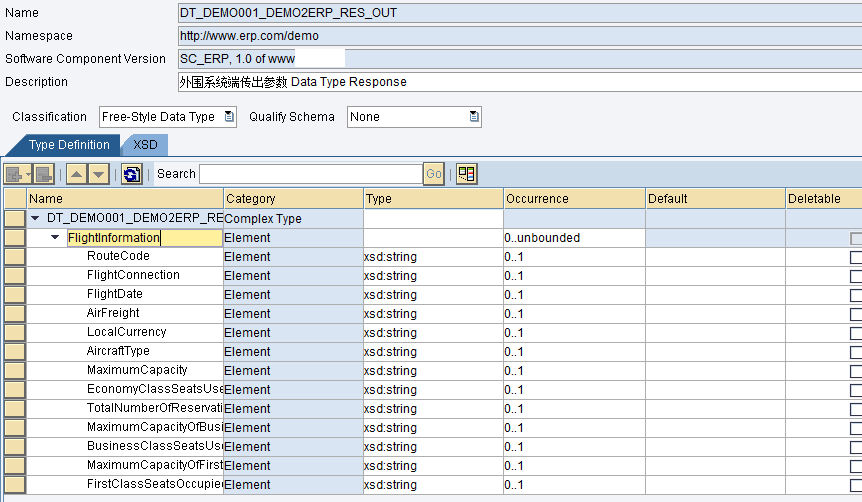
Task: Click the Default column header
Action: [x=715, y=198]
